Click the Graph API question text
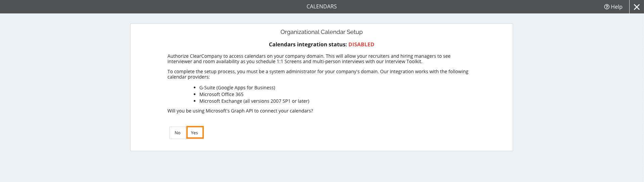Image resolution: width=644 pixels, height=182 pixels. click(x=240, y=111)
